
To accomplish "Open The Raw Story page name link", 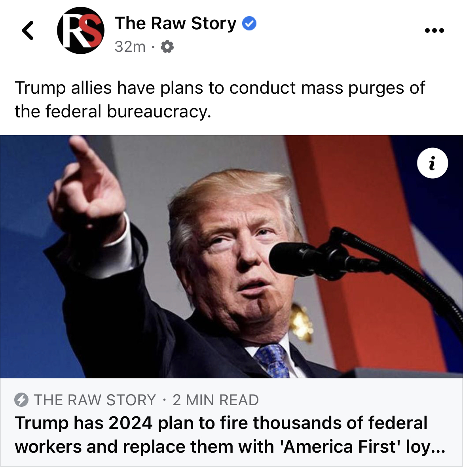I will pos(175,23).
